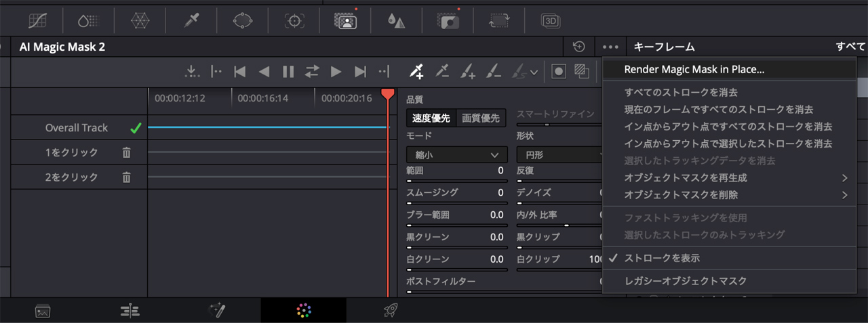Screen dimensions: 868x323
Task: Switch quality to 速度優先
Action: point(431,118)
